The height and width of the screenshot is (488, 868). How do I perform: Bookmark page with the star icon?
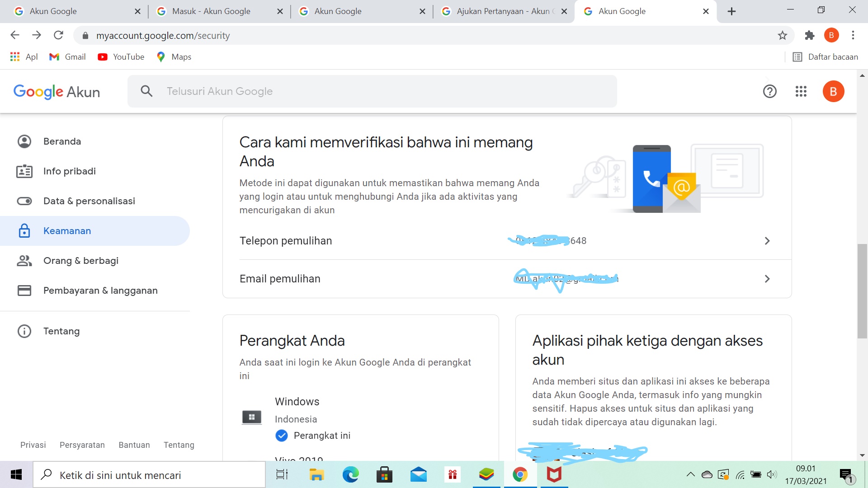[x=783, y=35]
